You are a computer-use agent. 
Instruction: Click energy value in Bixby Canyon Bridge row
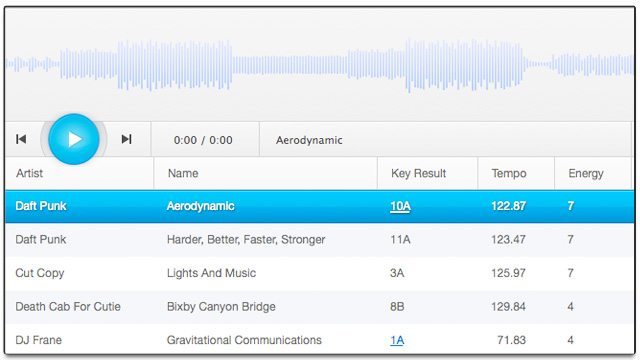pyautogui.click(x=571, y=307)
